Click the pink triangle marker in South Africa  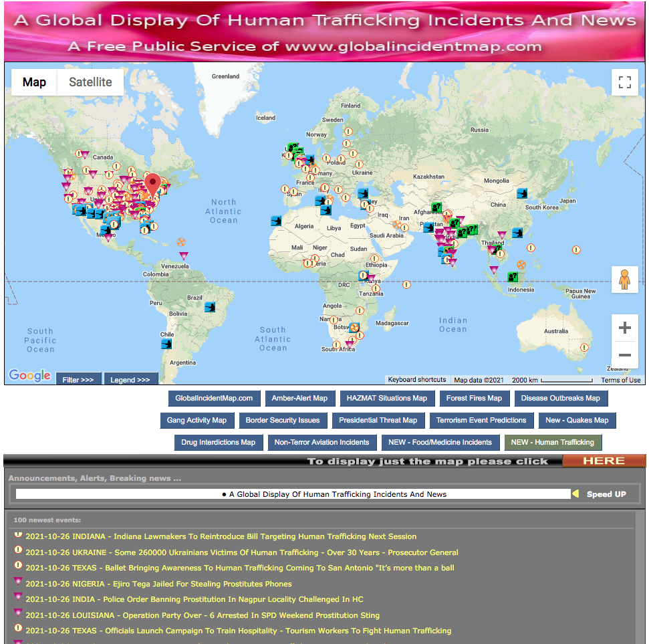[350, 343]
